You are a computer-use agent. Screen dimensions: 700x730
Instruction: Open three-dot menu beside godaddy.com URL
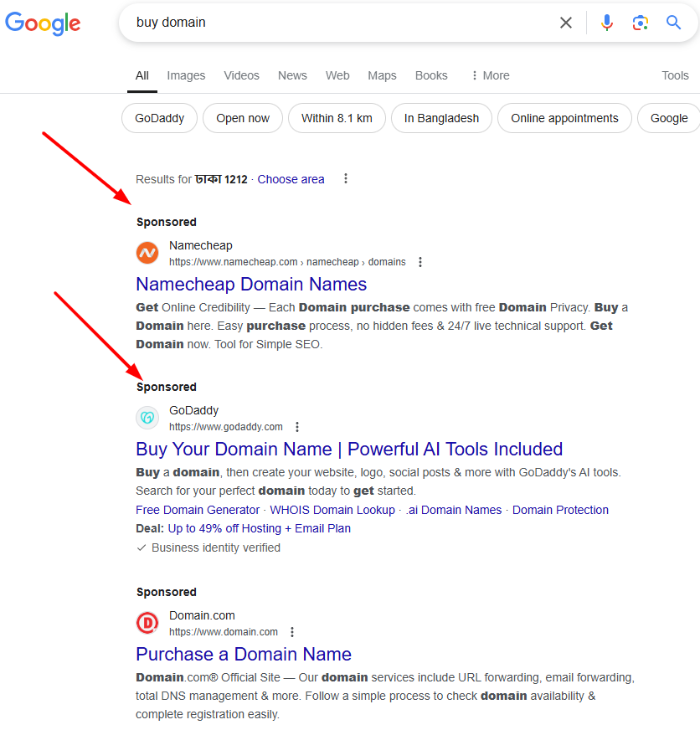click(297, 427)
